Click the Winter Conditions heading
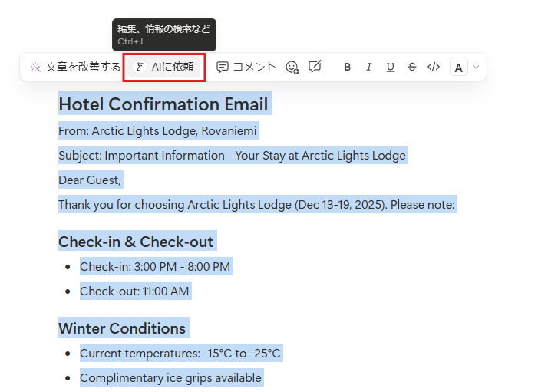 click(122, 328)
